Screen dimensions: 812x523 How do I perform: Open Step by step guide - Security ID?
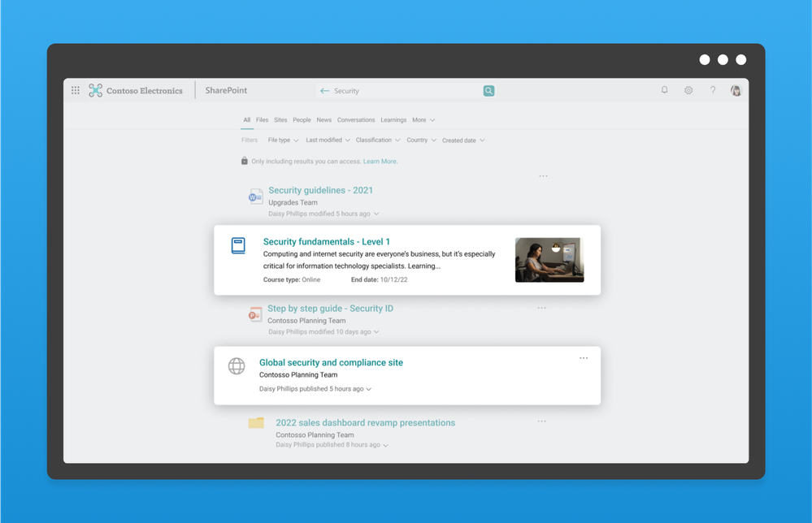330,309
